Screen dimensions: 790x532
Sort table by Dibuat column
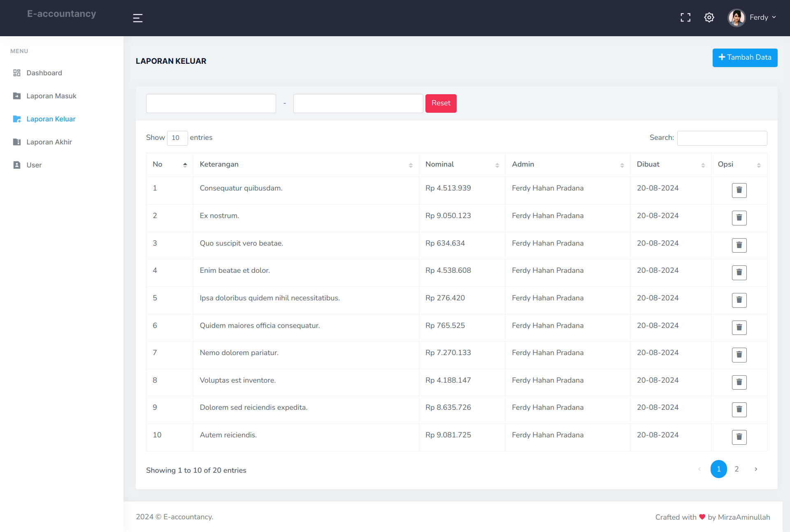[x=670, y=165]
